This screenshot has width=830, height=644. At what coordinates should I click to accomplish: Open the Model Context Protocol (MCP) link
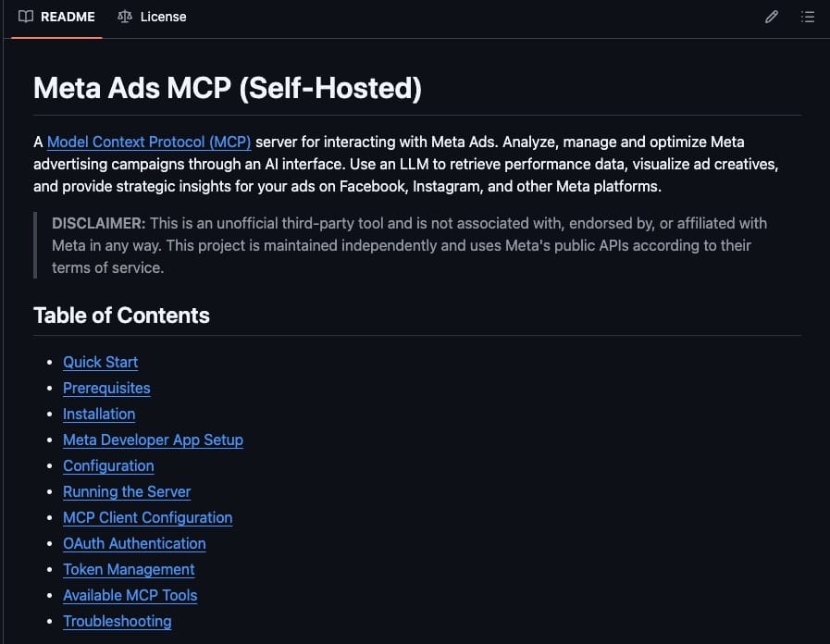[149, 142]
